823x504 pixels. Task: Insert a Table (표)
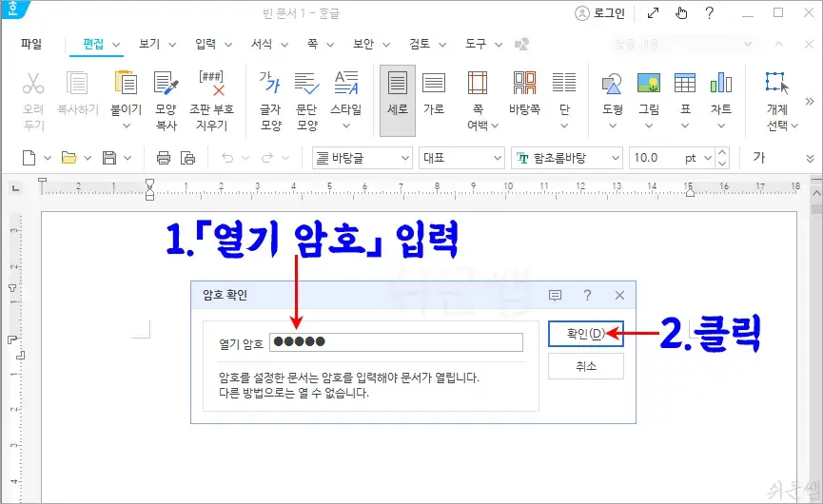coord(685,83)
